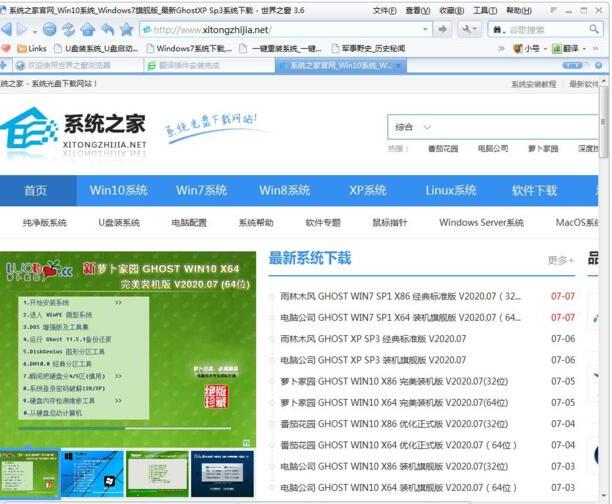Image resolution: width=612 pixels, height=504 pixels.
Task: Click the Stop loading icon
Action: coord(50,29)
